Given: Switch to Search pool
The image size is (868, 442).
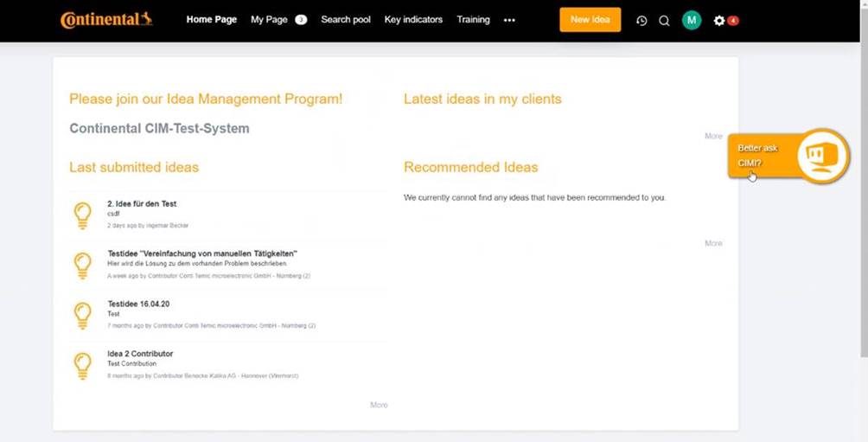Looking at the screenshot, I should pyautogui.click(x=346, y=20).
